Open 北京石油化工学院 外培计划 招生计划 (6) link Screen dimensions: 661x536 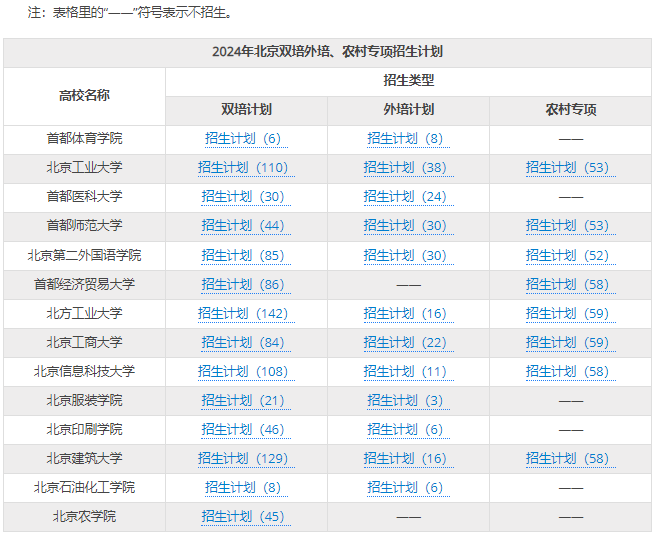[408, 488]
